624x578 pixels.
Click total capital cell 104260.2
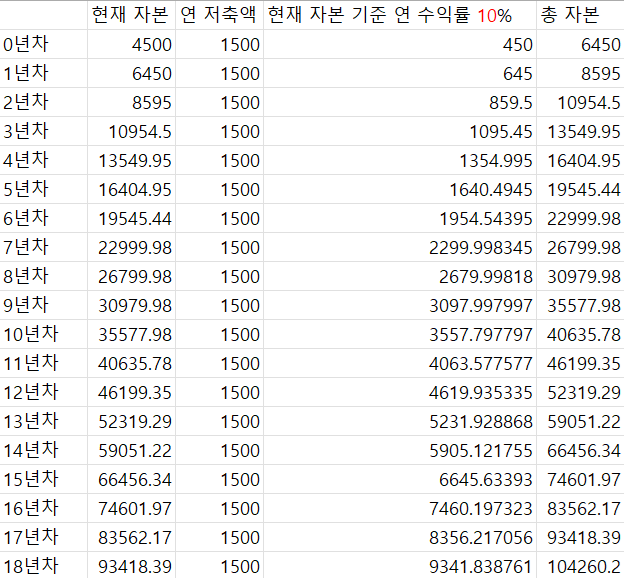pos(580,566)
